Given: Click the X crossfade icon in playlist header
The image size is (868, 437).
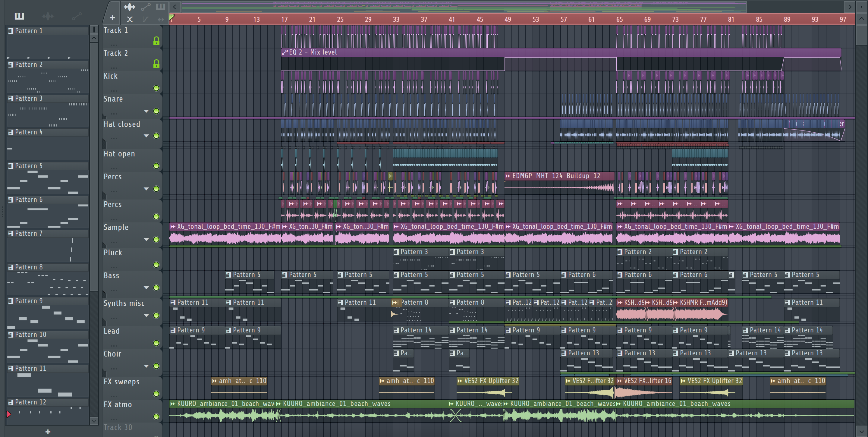Looking at the screenshot, I should pos(129,19).
